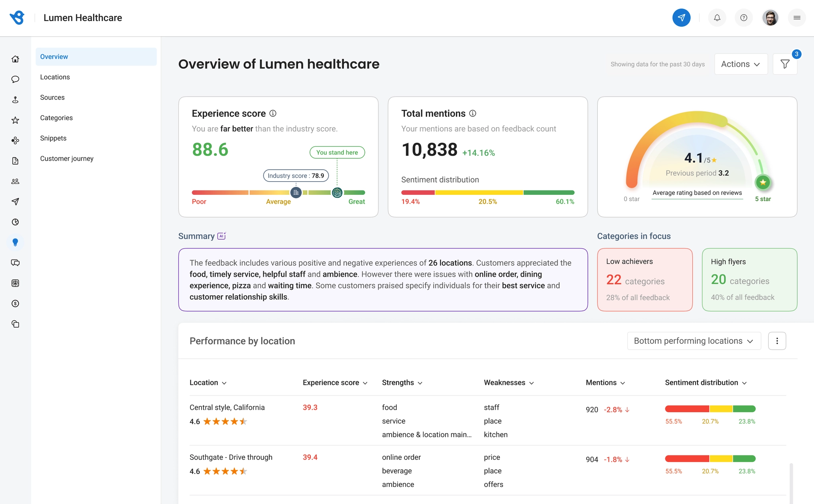The image size is (814, 504).
Task: Sort by the Experience score column
Action: point(335,383)
